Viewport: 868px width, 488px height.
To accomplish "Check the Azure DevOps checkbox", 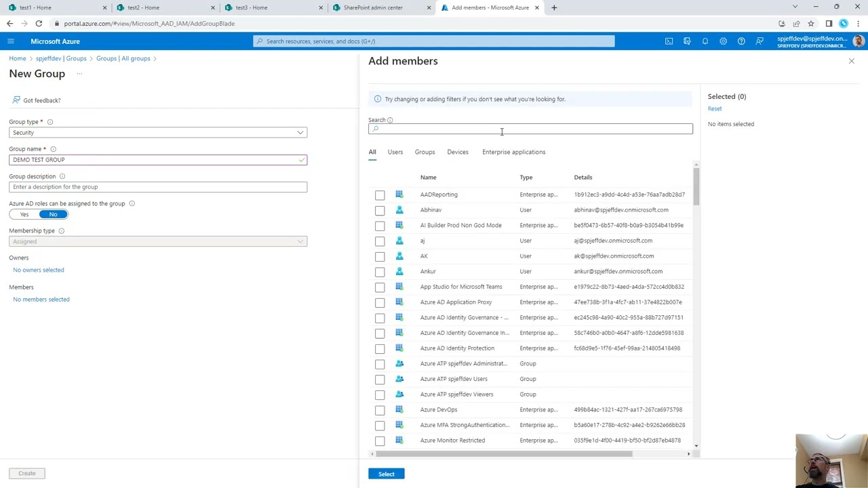I will pyautogui.click(x=380, y=410).
